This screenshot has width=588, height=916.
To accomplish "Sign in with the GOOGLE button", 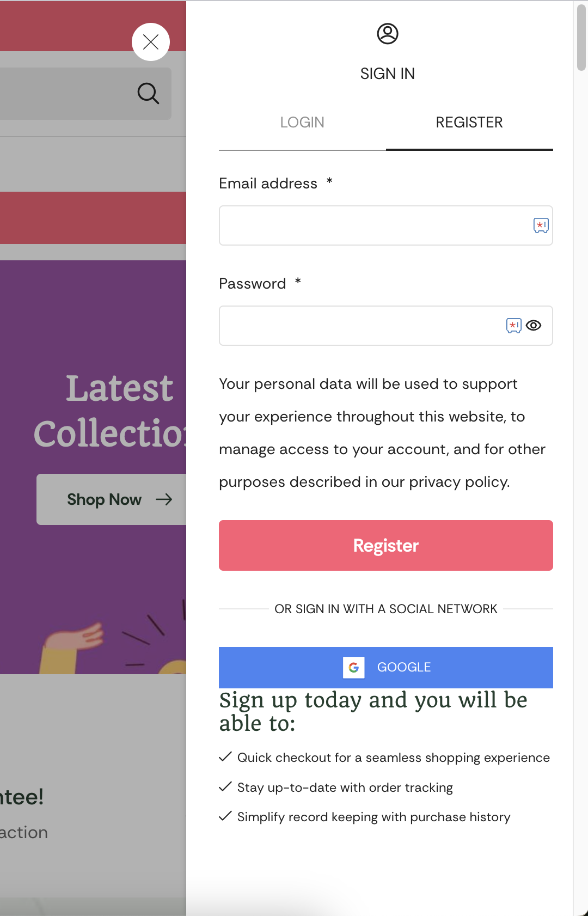I will (x=386, y=668).
